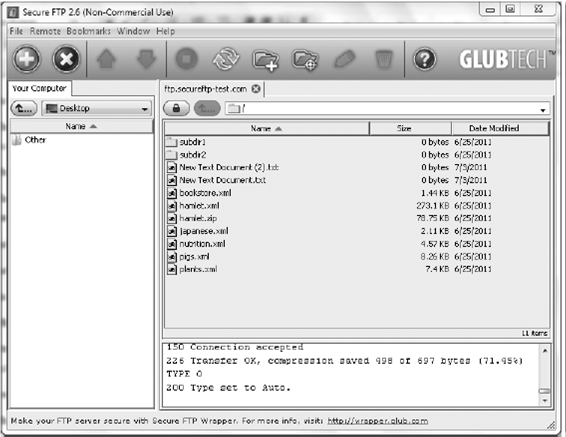
Task: Go up one local directory
Action: [x=24, y=108]
